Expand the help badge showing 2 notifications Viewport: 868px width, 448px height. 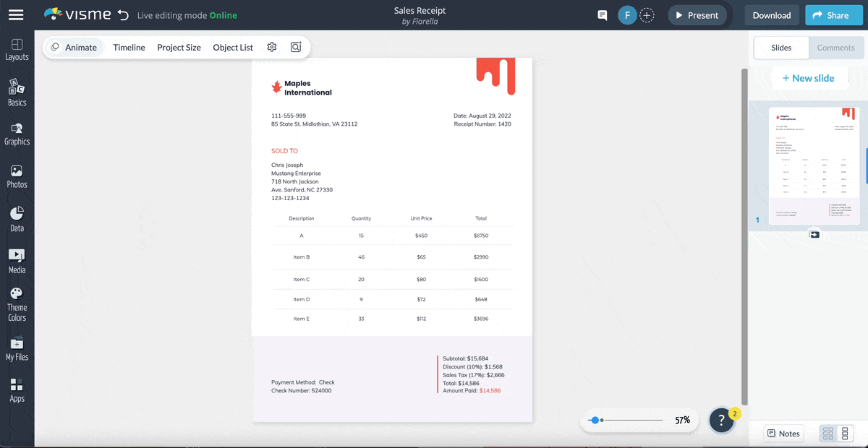722,420
